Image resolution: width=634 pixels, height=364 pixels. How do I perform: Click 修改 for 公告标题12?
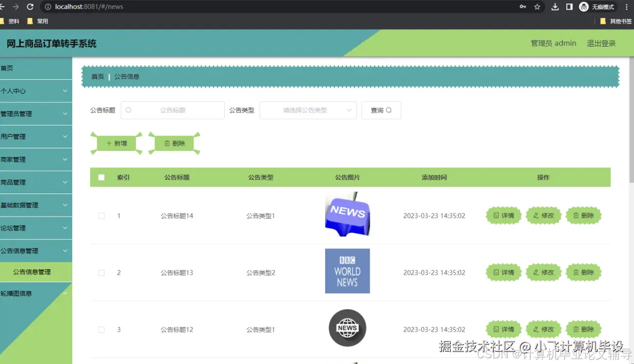tap(543, 329)
